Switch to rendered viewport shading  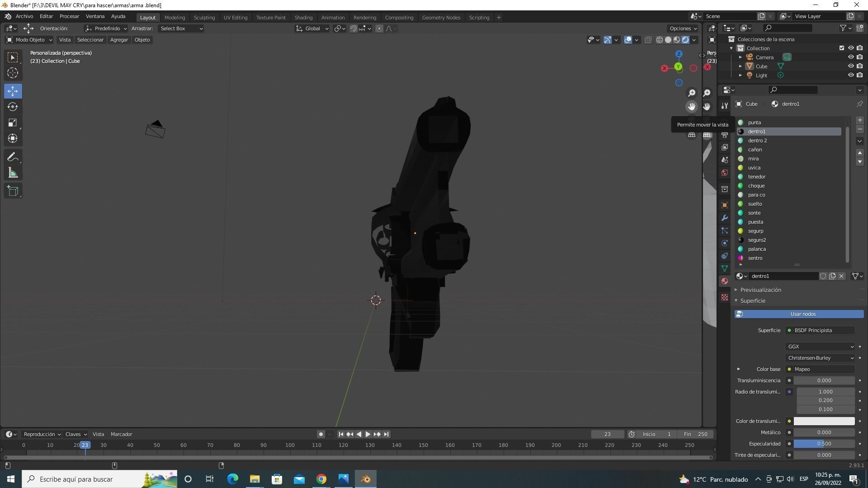click(685, 40)
